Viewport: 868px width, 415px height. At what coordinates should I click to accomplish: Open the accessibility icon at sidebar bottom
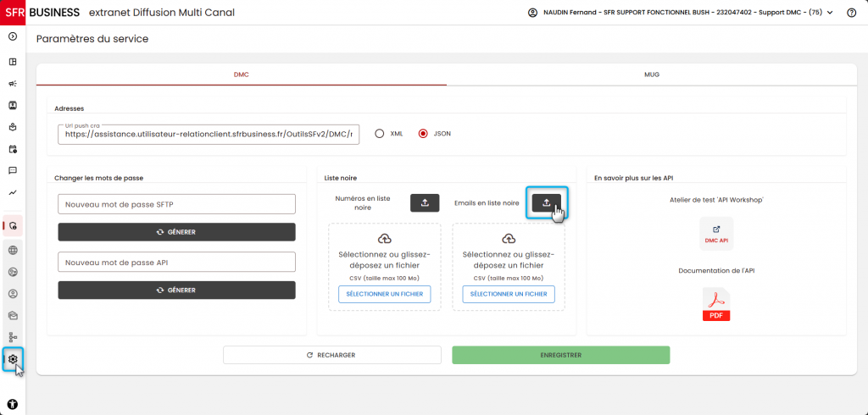[13, 403]
